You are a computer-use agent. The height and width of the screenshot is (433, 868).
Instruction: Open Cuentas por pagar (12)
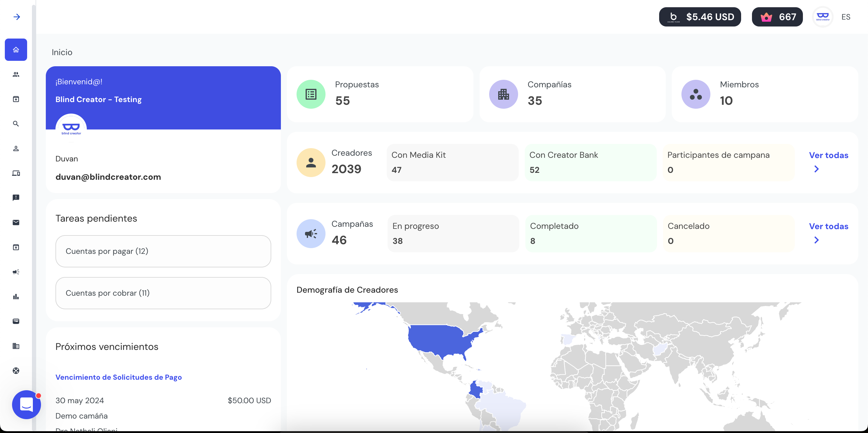pos(163,251)
